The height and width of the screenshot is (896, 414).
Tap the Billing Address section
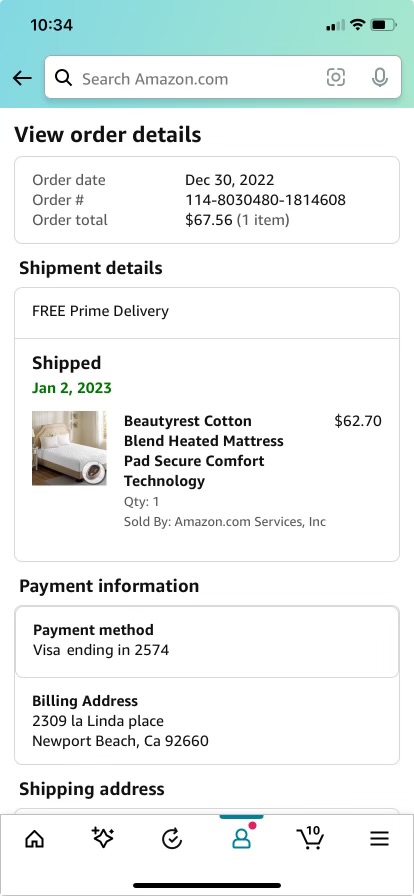207,721
